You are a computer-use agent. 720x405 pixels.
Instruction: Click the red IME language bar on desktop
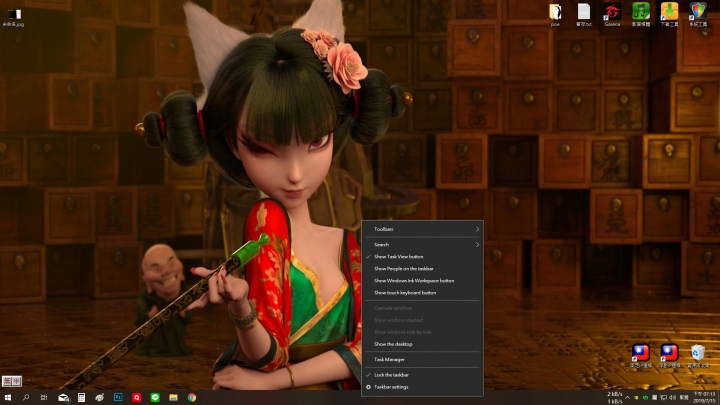[x=12, y=381]
